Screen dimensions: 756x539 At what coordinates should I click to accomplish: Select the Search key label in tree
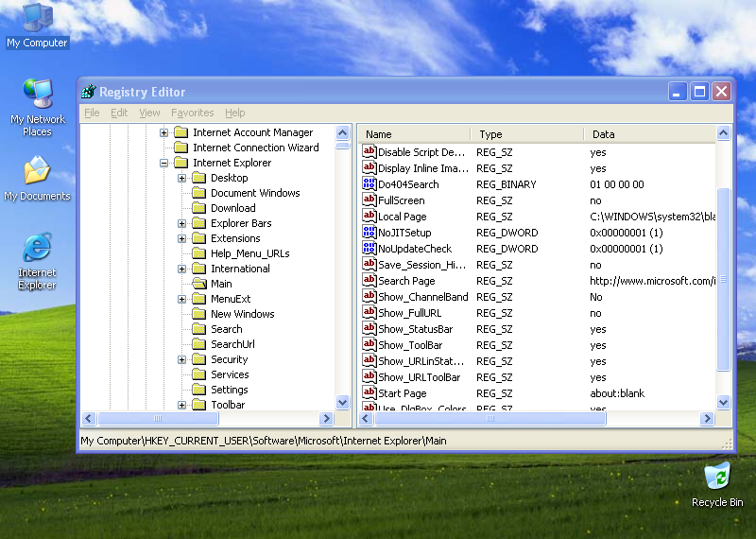click(x=227, y=329)
